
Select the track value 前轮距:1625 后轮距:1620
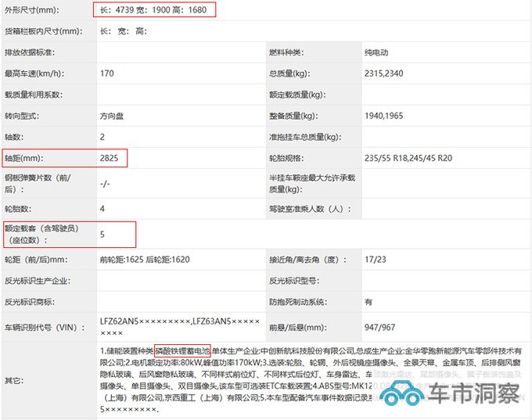pyautogui.click(x=145, y=260)
